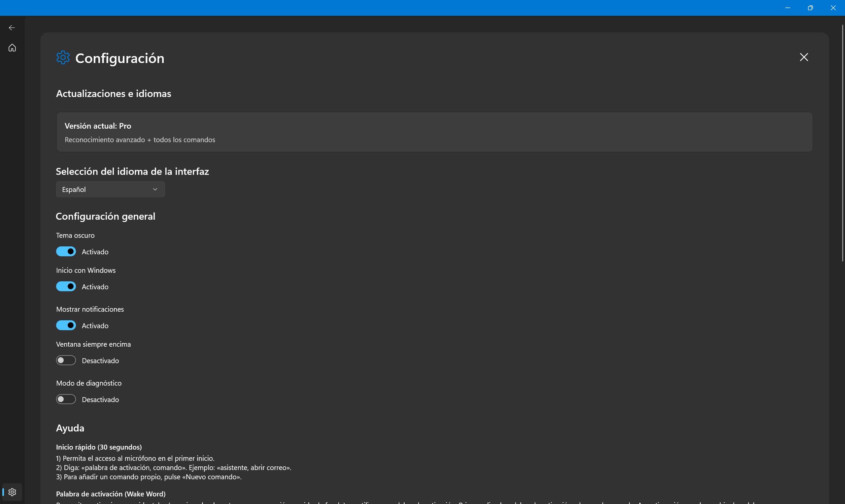Open the Español interface language dropdown
The height and width of the screenshot is (504, 845).
point(110,190)
